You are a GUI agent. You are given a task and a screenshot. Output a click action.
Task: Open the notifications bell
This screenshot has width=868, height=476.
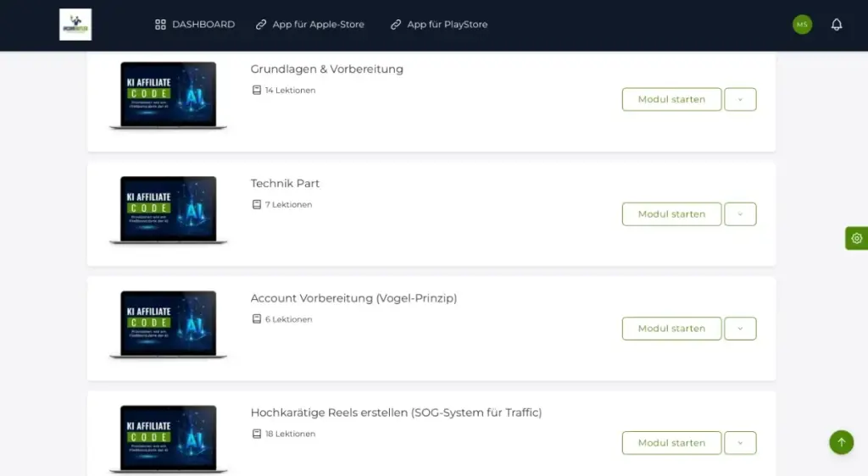837,25
